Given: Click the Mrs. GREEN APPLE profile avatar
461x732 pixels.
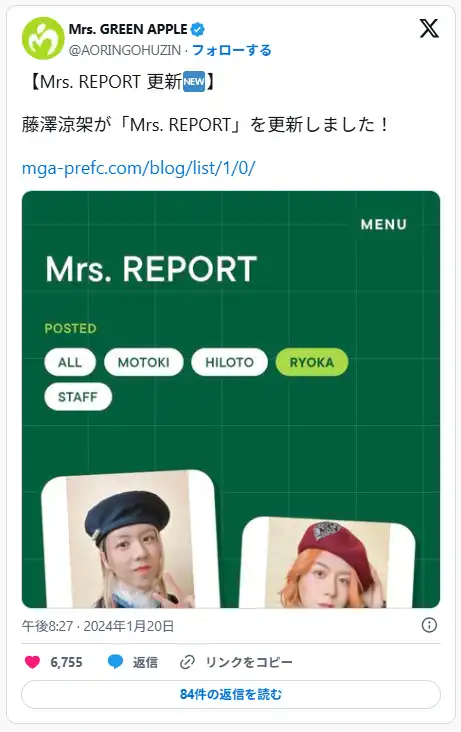Looking at the screenshot, I should pyautogui.click(x=43, y=38).
